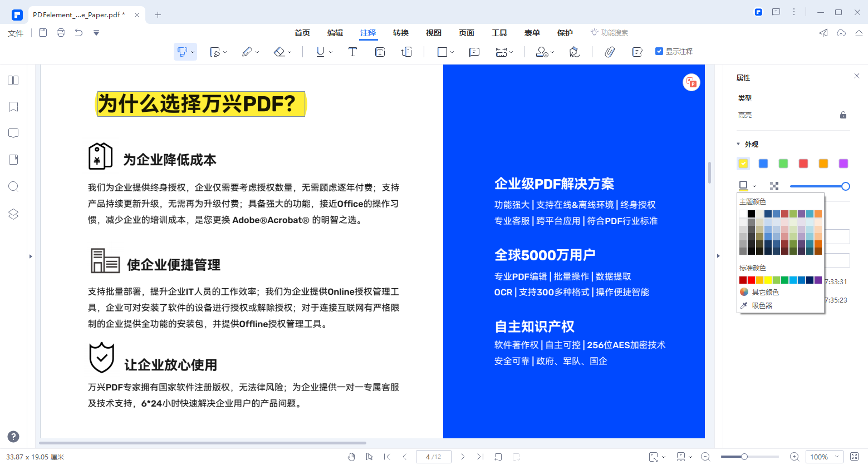Open the page thumbnails panel

click(x=12, y=80)
